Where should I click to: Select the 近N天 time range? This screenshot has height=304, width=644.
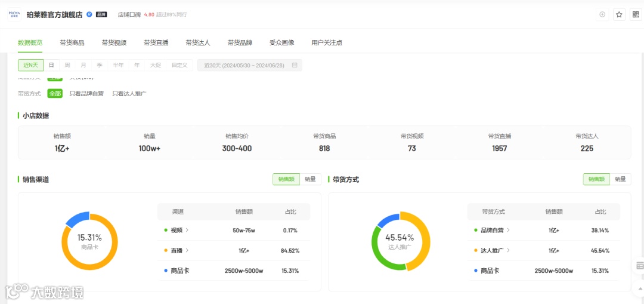[x=30, y=65]
